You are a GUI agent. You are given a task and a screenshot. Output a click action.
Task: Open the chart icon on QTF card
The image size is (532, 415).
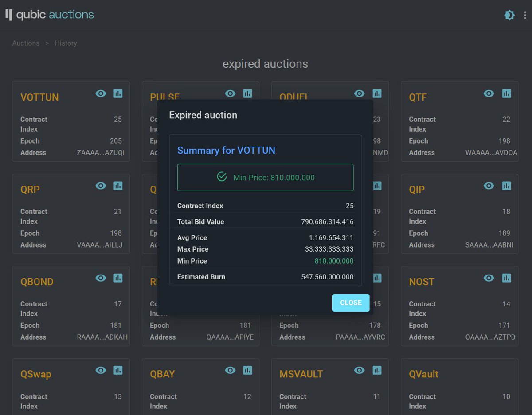pyautogui.click(x=506, y=93)
